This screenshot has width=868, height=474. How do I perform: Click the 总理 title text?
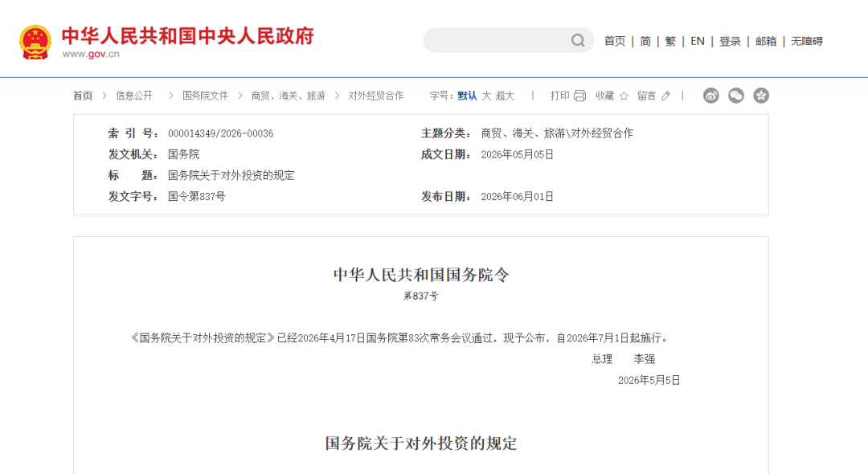[x=602, y=359]
